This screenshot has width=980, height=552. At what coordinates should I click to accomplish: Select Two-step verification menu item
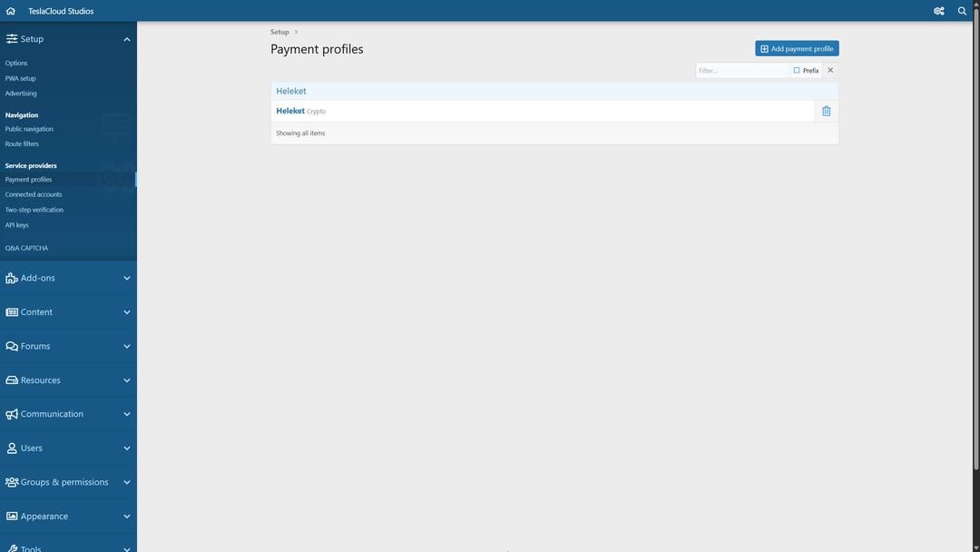[34, 209]
